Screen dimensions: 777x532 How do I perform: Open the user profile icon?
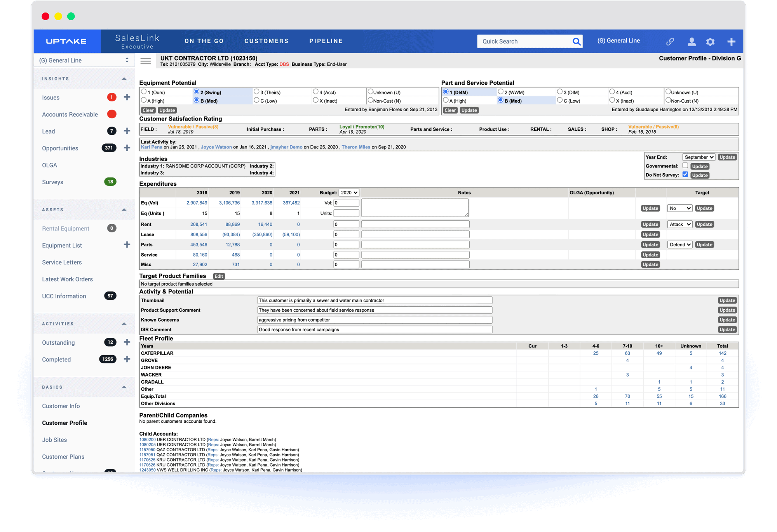[x=692, y=42]
